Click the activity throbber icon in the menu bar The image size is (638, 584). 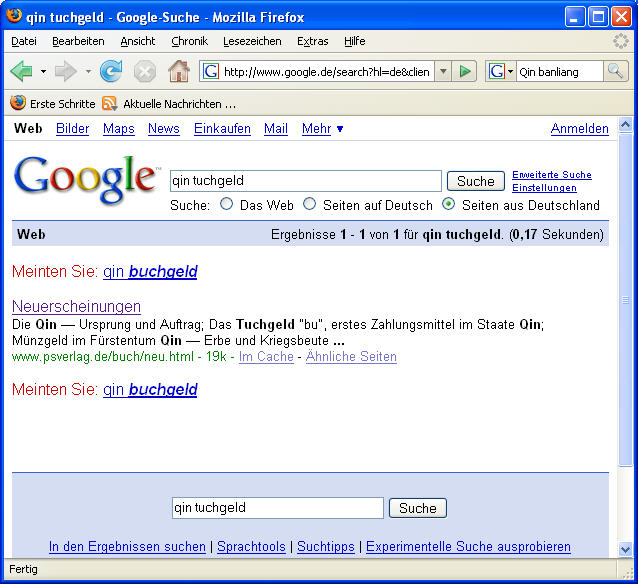coord(621,41)
